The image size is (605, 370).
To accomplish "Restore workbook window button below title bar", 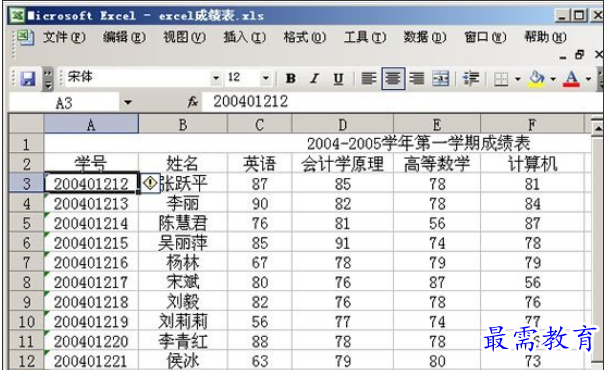I will [x=579, y=55].
